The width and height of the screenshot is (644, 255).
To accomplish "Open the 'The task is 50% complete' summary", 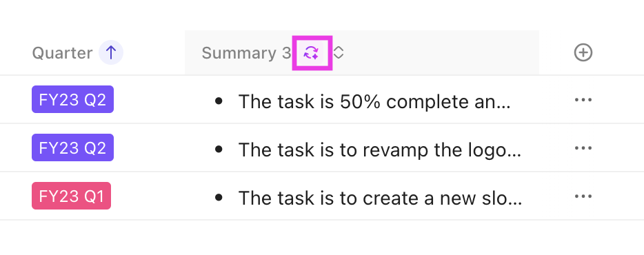I will pos(374,101).
